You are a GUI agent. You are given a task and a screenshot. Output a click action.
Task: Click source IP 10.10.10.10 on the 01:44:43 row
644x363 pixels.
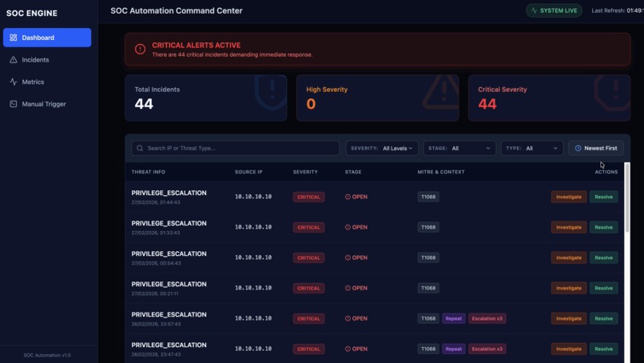pos(253,197)
